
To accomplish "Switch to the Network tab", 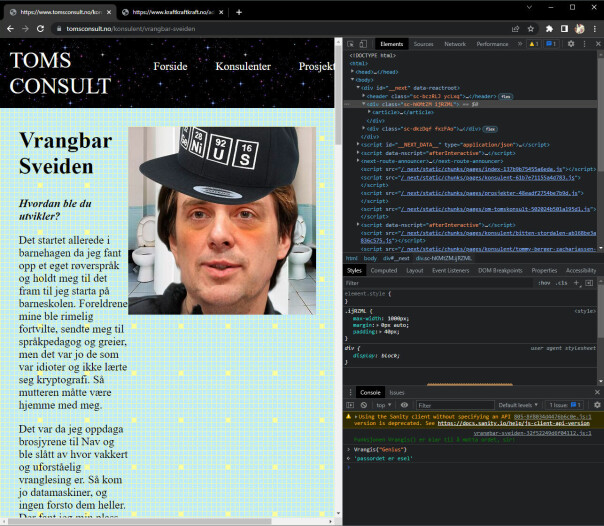I will point(455,44).
